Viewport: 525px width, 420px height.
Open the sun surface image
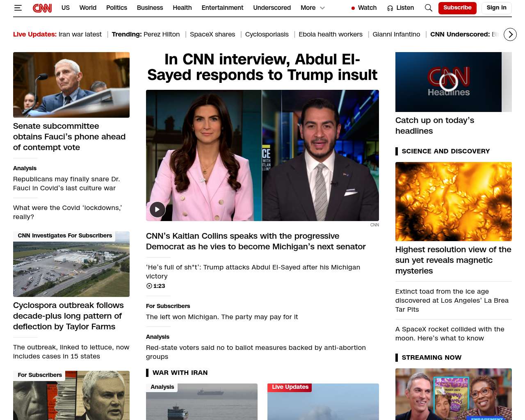454,201
